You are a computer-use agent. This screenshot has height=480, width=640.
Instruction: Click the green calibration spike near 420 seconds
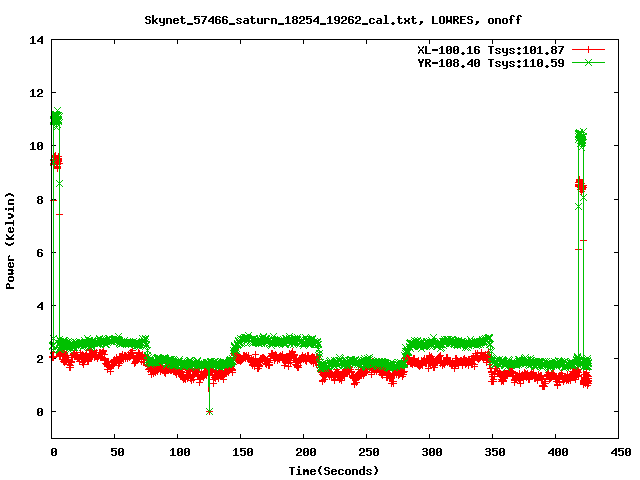[581, 139]
